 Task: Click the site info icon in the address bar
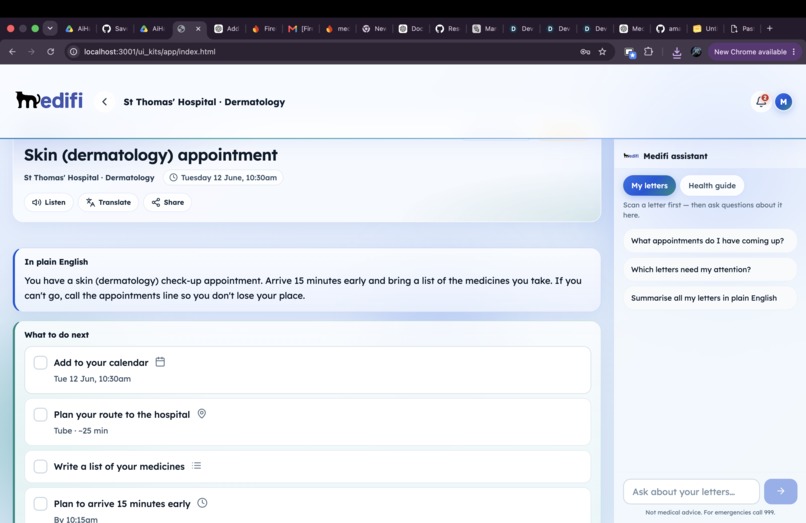(74, 51)
